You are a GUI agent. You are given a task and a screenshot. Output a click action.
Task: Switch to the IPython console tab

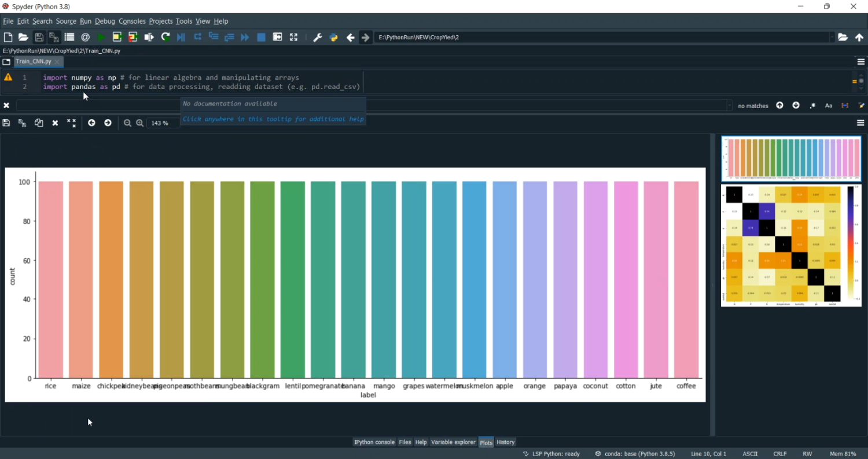[x=374, y=442]
